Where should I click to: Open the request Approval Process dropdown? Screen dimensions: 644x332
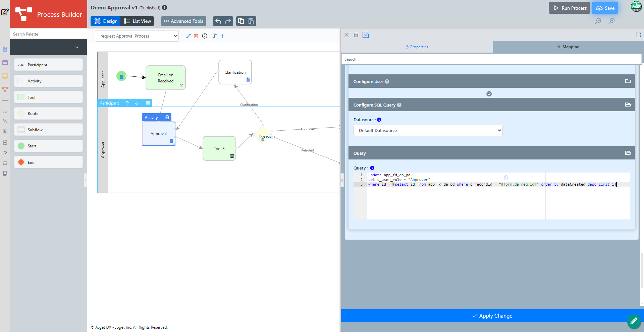(137, 36)
